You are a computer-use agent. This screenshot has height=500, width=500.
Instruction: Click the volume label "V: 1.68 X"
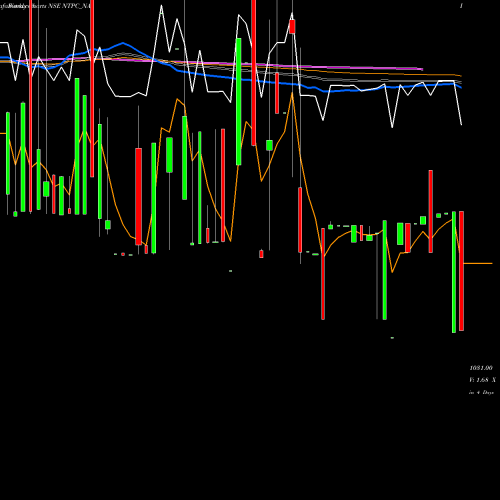pos(482,380)
